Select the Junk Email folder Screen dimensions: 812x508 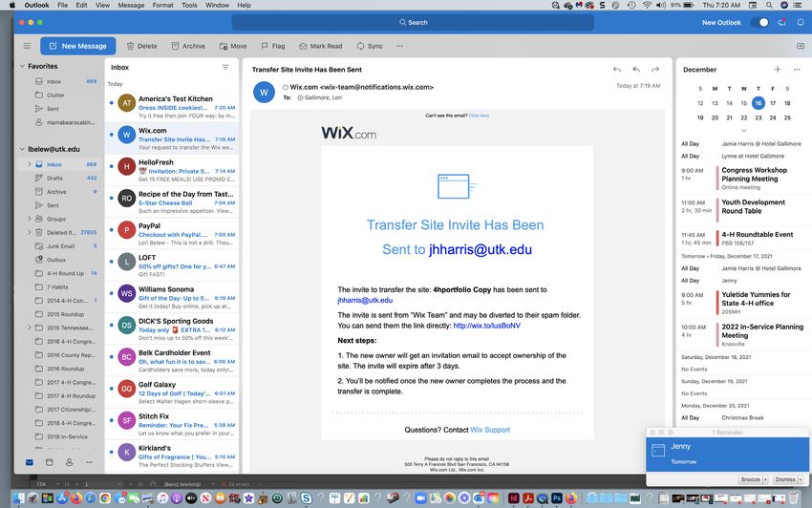61,246
